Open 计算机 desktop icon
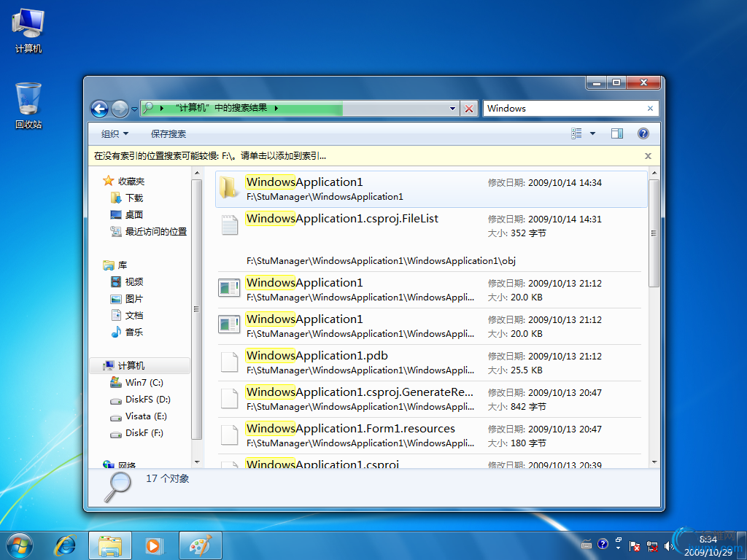Screen dimensions: 747x560 (x=28, y=31)
